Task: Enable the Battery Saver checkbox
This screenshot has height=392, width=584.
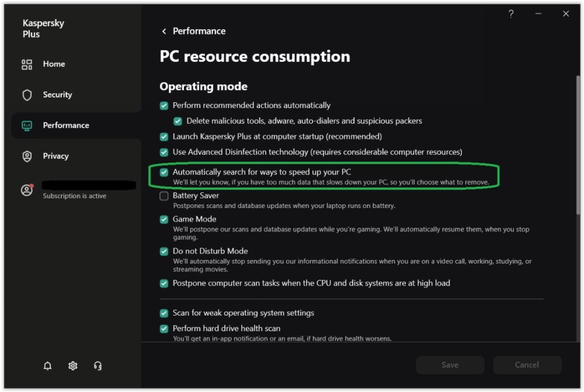Action: (x=164, y=196)
